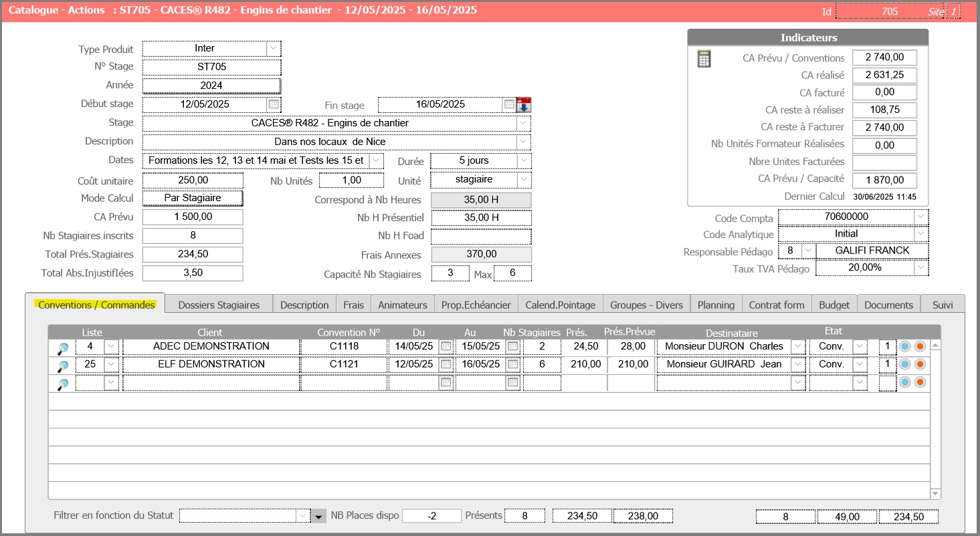Open the Filtrer en fonction du Statut dropdown

click(x=303, y=516)
